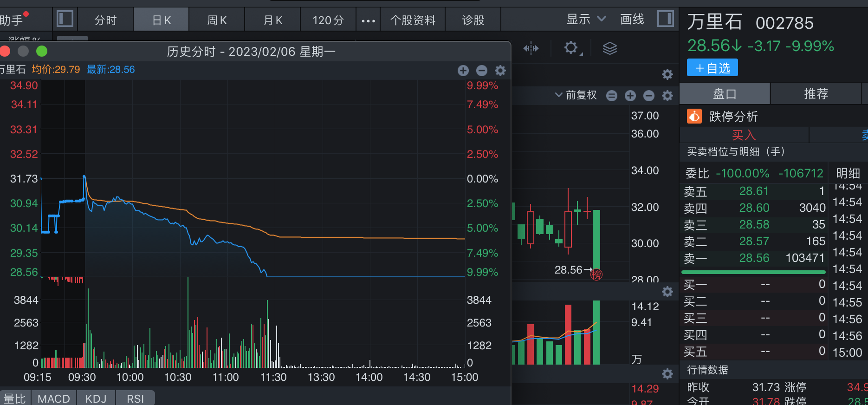868x405 pixels.
Task: Click the red 买入 buy button
Action: [x=744, y=135]
